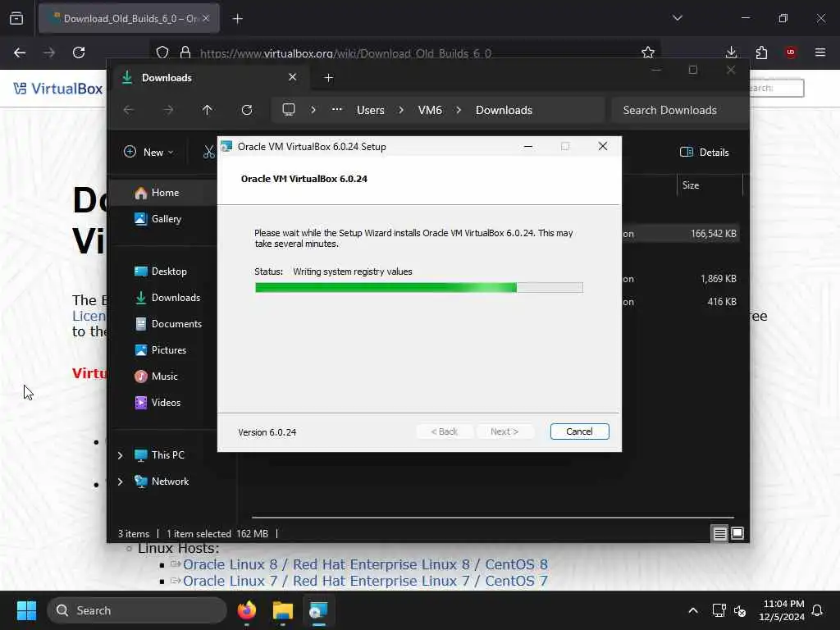
Task: Click the VirtualBox logo link
Action: tap(58, 89)
